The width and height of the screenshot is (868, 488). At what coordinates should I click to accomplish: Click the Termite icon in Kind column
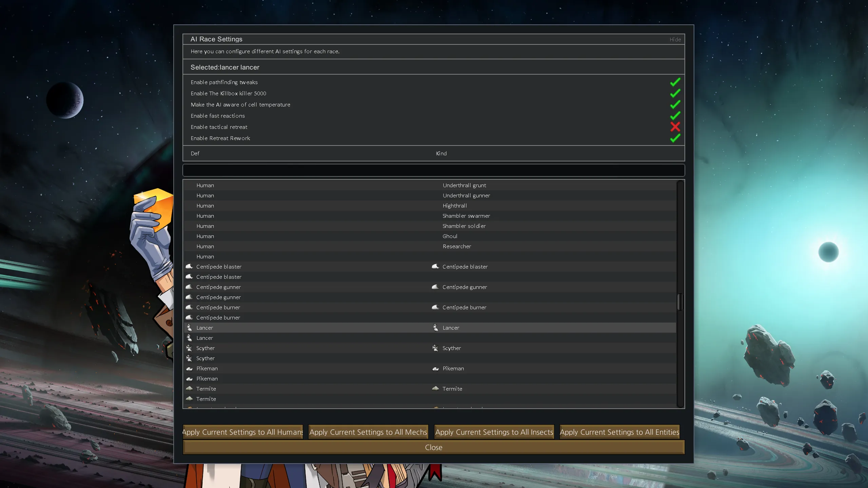[435, 389]
